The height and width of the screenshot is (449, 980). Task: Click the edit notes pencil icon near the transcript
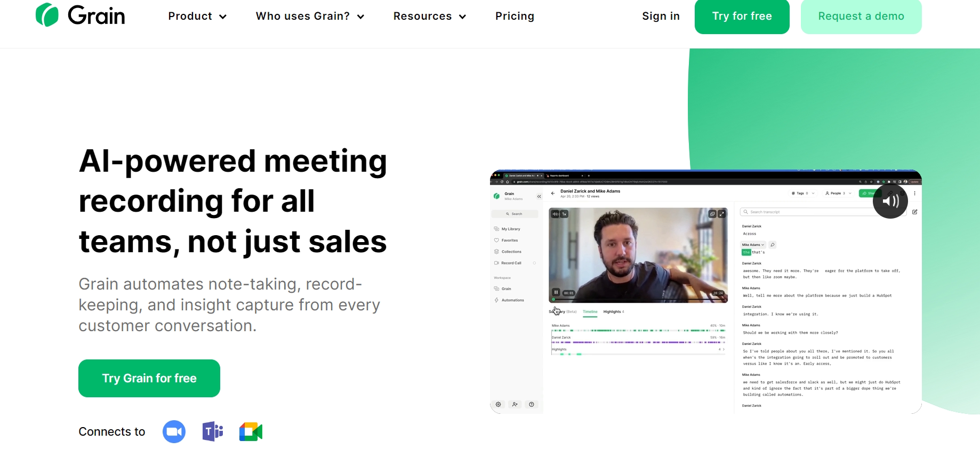[x=915, y=212]
